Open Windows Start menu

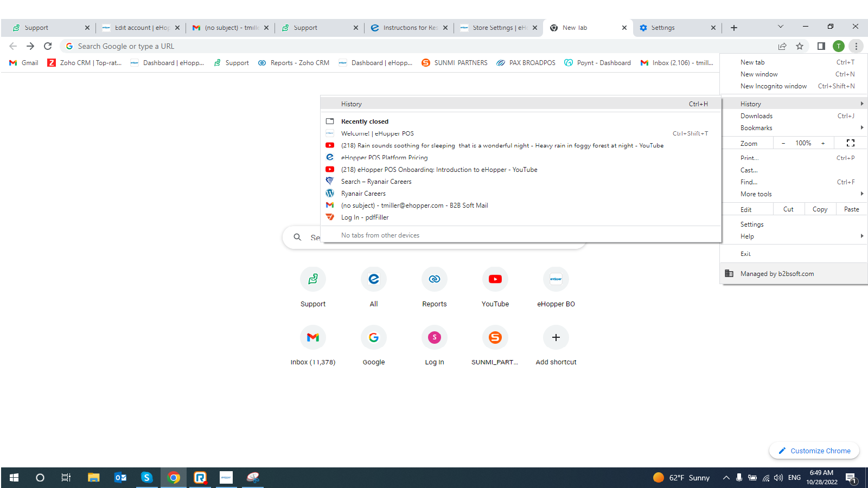click(x=14, y=478)
